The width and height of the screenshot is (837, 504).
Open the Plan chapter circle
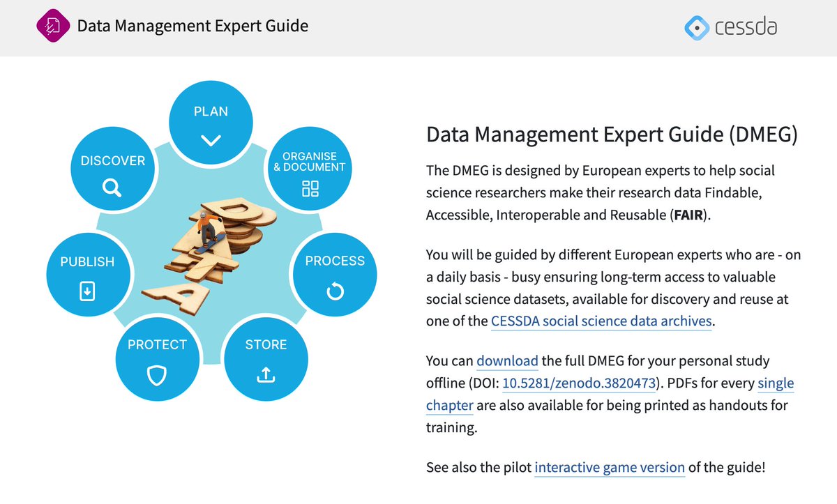tap(211, 123)
